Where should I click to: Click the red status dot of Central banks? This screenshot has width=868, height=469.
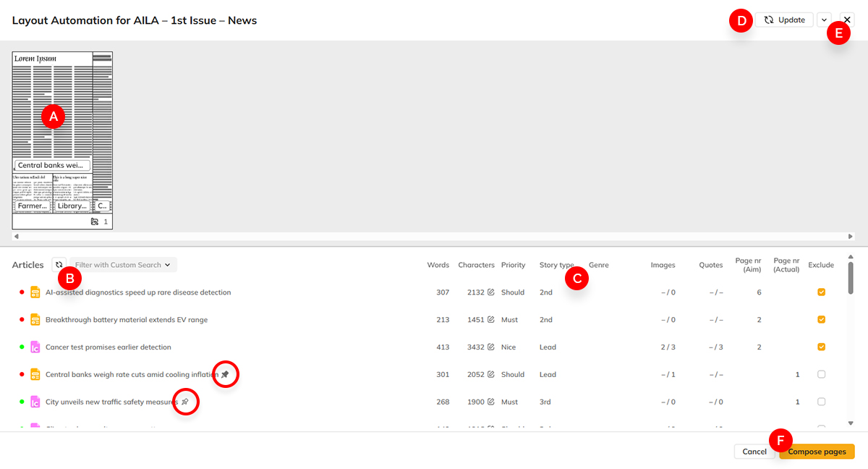tap(21, 375)
